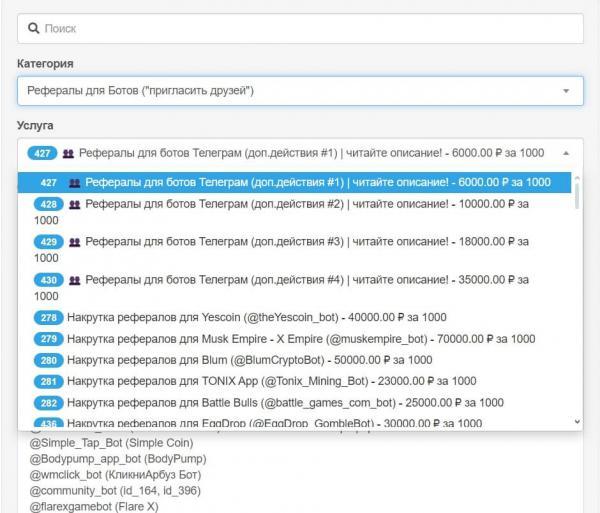Click the 281 ID badge

49,381
